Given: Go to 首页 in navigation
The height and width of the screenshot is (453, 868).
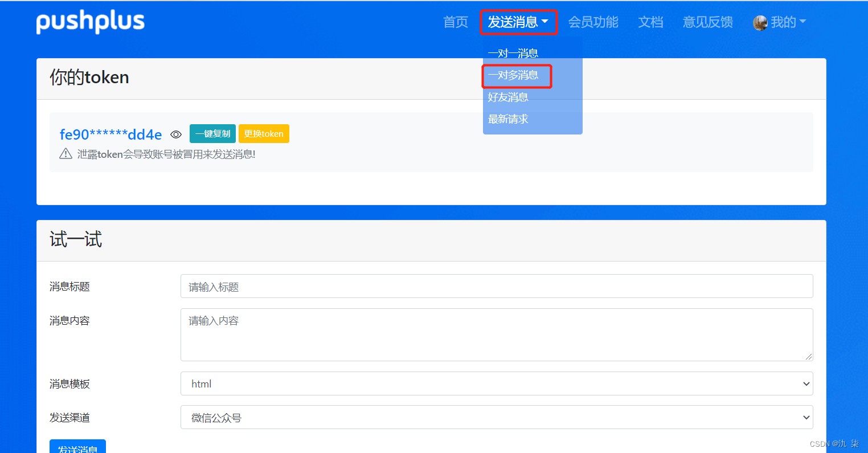Looking at the screenshot, I should tap(456, 22).
